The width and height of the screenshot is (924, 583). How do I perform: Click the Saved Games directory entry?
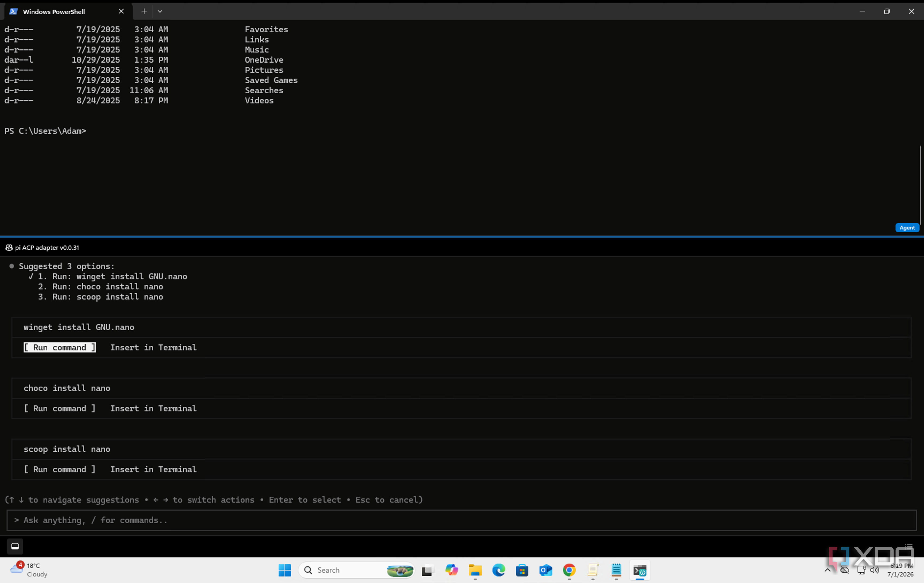(x=271, y=80)
